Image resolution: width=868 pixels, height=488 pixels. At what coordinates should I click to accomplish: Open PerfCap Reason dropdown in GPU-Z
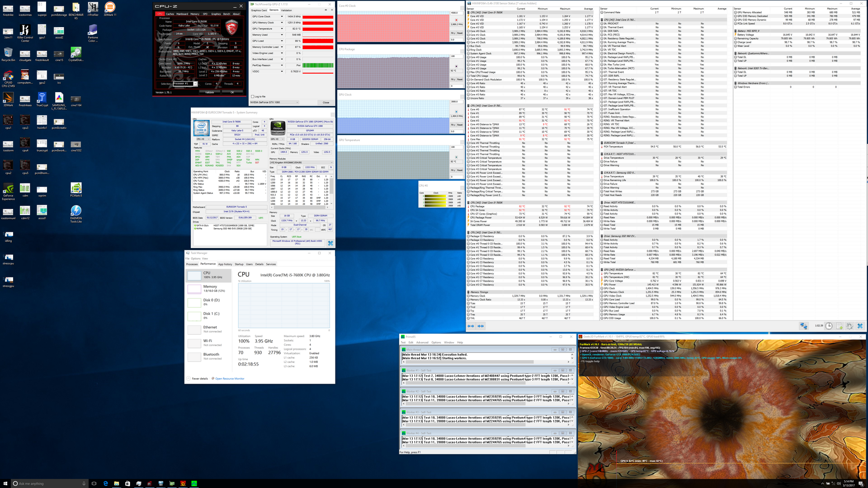point(282,65)
